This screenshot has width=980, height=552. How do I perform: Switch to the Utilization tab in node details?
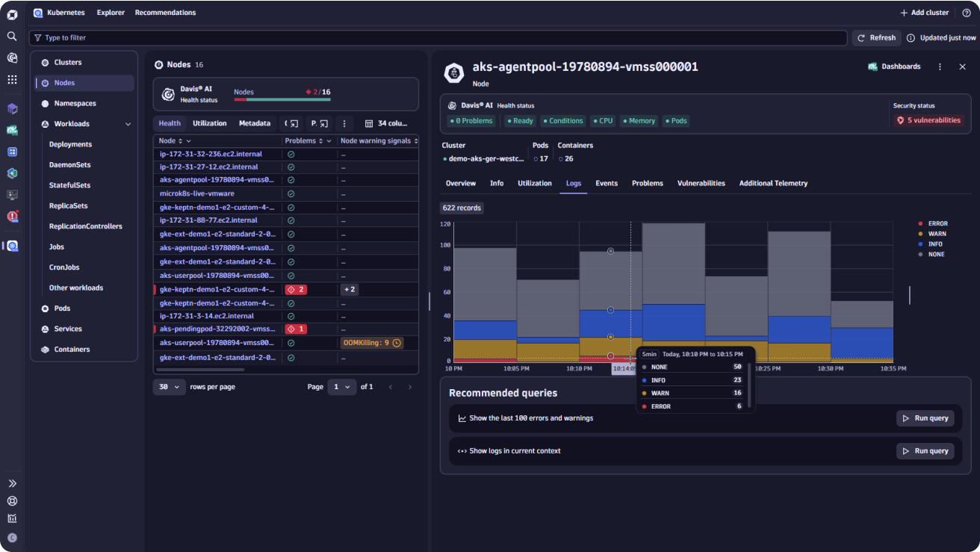click(x=535, y=183)
